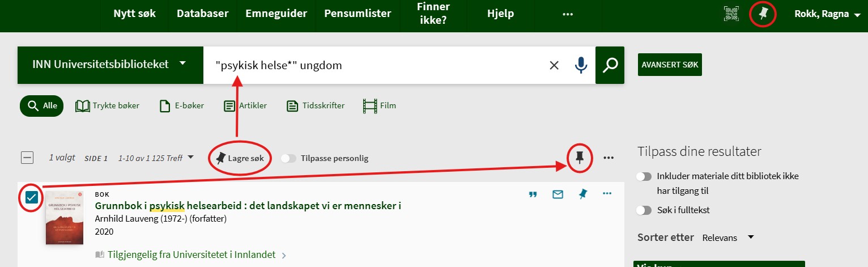
Task: Open Finner ikke? menu item
Action: click(433, 14)
